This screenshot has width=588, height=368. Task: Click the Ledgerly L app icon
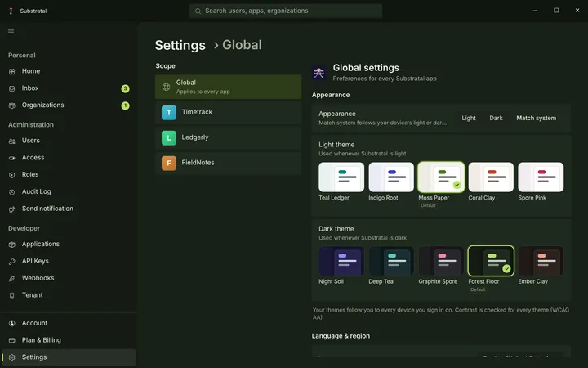click(x=169, y=138)
